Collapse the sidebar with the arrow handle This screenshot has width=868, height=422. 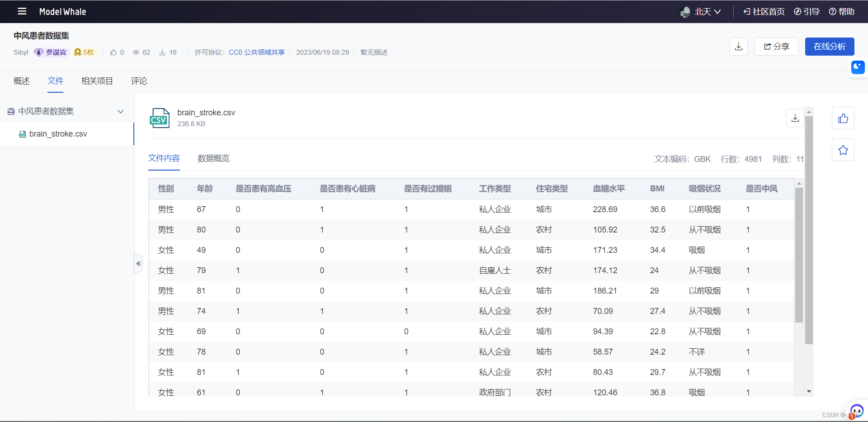[x=138, y=264]
